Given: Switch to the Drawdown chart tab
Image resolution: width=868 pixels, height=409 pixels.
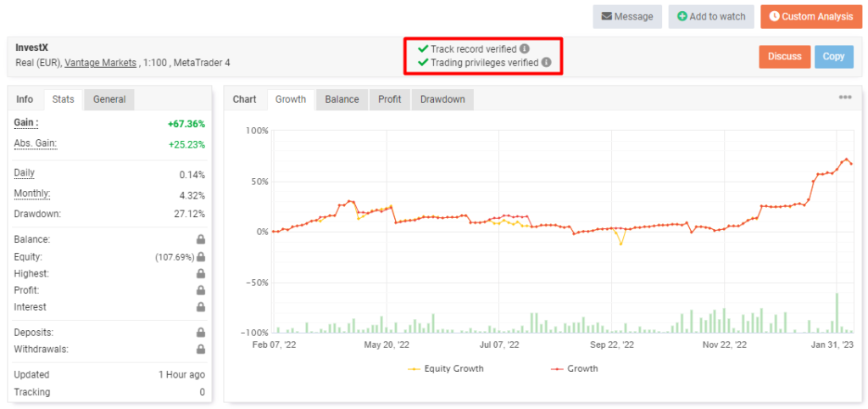Looking at the screenshot, I should (x=442, y=99).
